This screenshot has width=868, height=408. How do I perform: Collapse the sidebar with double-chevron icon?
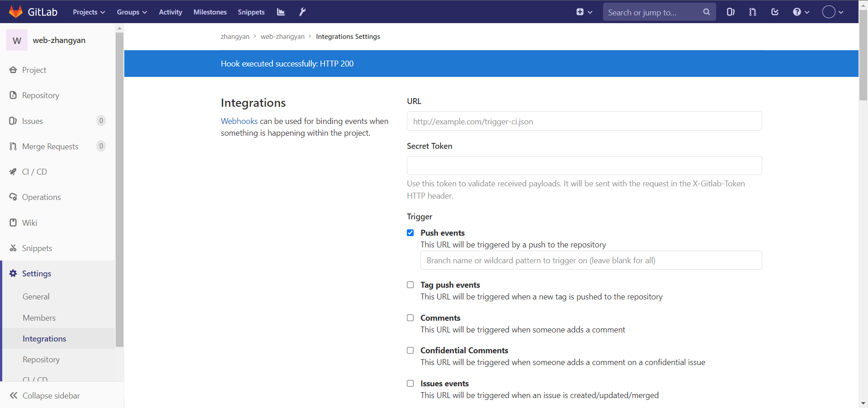(14, 395)
